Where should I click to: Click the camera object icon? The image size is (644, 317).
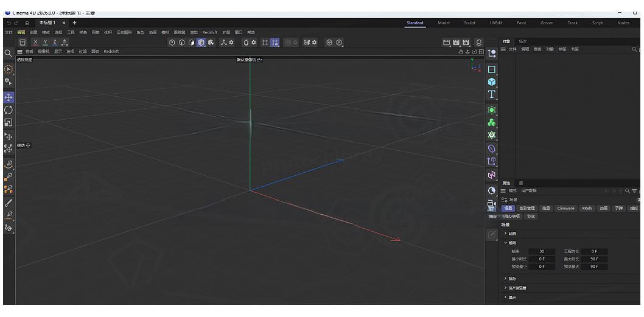(x=492, y=204)
